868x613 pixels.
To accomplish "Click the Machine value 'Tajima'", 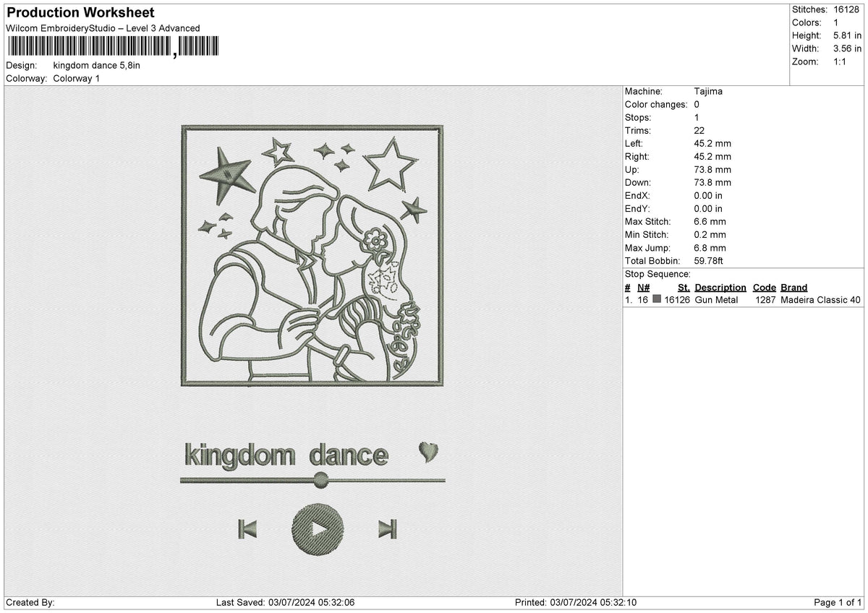I will point(708,91).
